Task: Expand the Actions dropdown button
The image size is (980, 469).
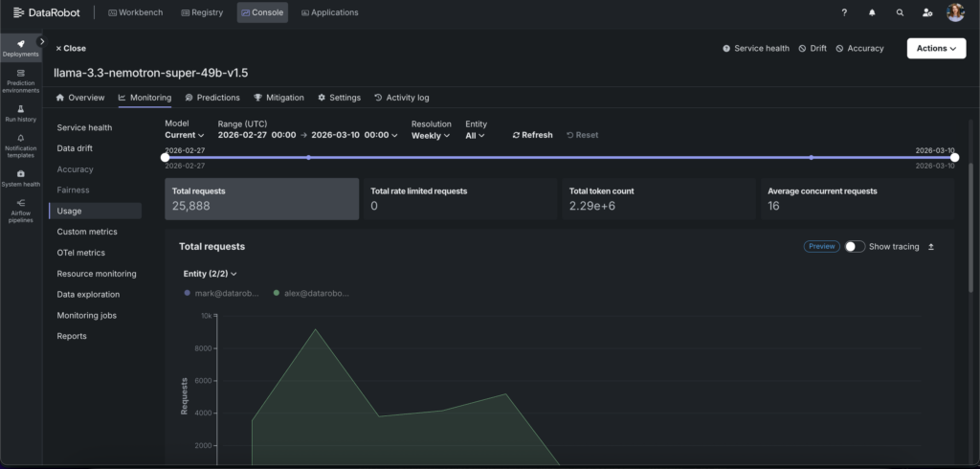Action: click(x=935, y=49)
